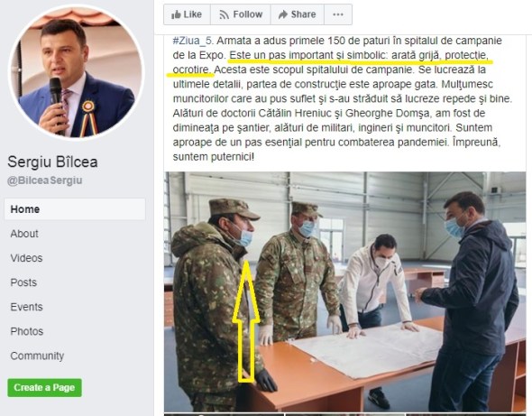Click the Like button label

tap(192, 14)
